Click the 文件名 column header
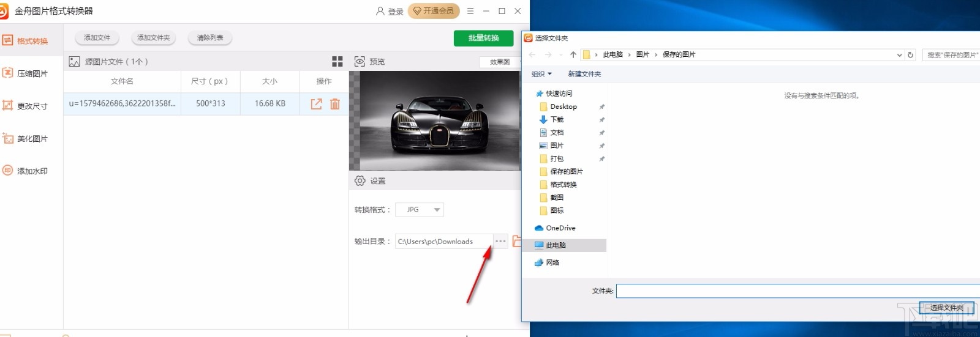The width and height of the screenshot is (980, 337). click(122, 81)
